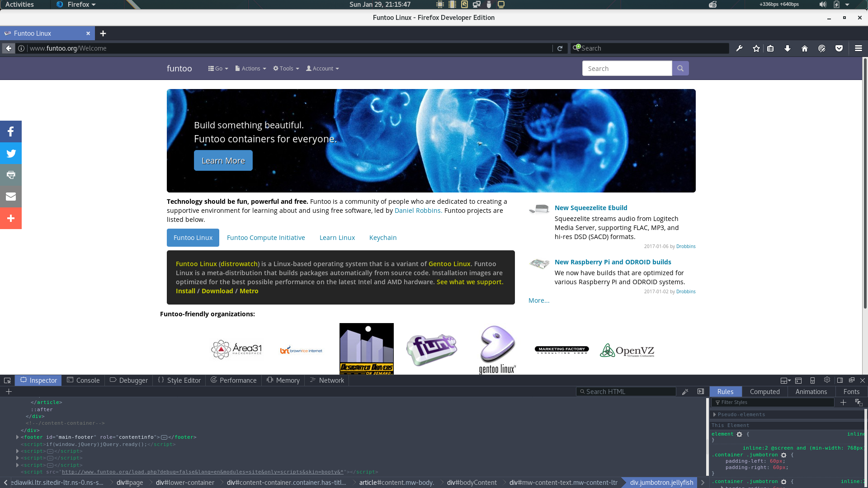Click into the funtoo site Search field

pos(627,68)
